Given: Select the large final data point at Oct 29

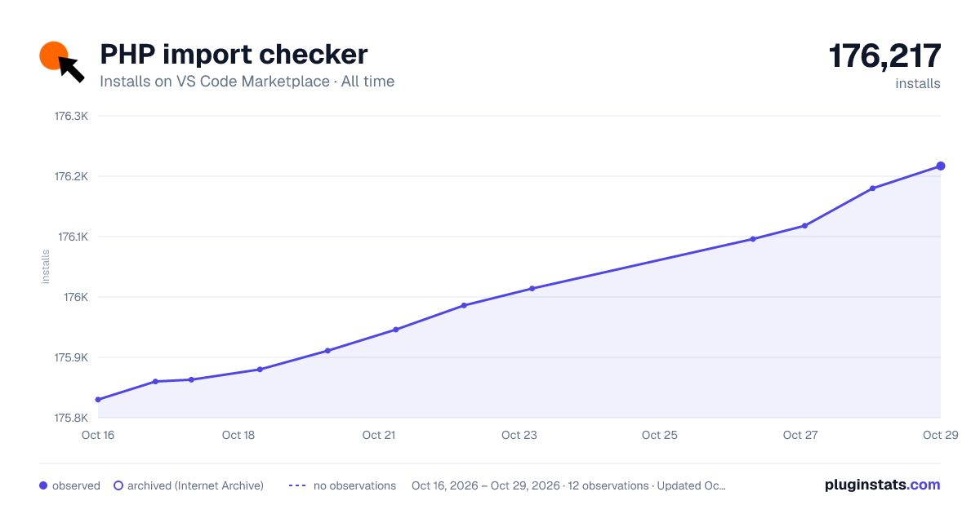Looking at the screenshot, I should point(941,166).
